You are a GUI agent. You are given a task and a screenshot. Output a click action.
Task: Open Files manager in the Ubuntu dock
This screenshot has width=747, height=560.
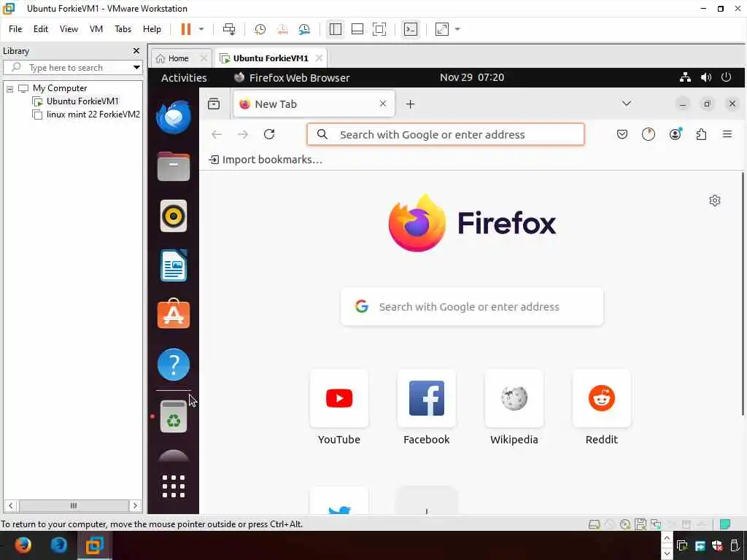click(174, 167)
